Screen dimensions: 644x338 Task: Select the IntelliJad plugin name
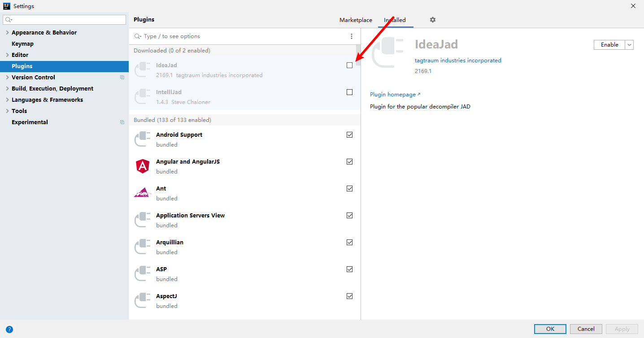coord(169,92)
